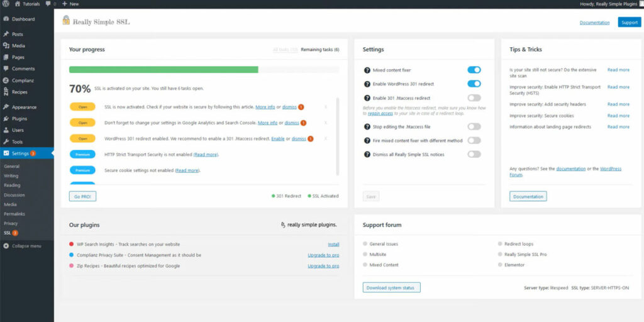Open General settings submenu item
Viewport: 644px width, 322px height.
[11, 166]
